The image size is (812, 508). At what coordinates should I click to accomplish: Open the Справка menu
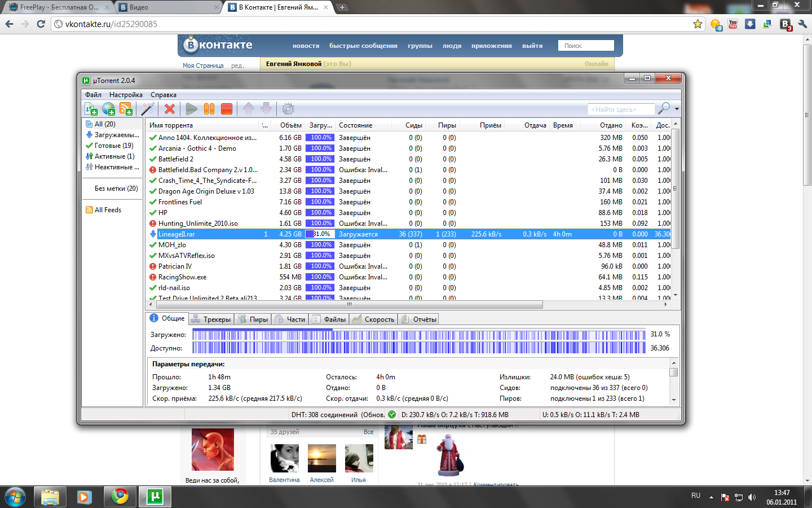164,95
